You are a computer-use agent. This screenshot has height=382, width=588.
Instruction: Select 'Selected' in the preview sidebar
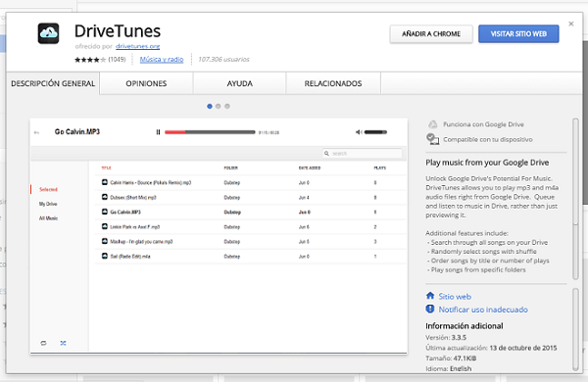coord(48,189)
